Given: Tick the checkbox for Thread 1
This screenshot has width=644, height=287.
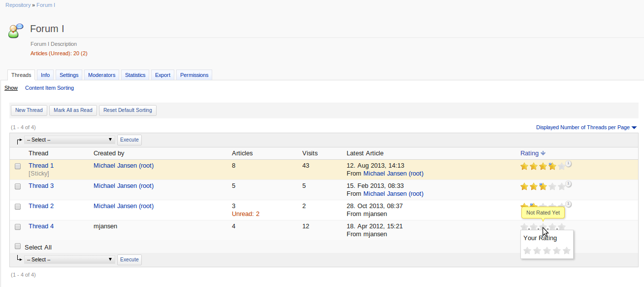Looking at the screenshot, I should pyautogui.click(x=18, y=166).
